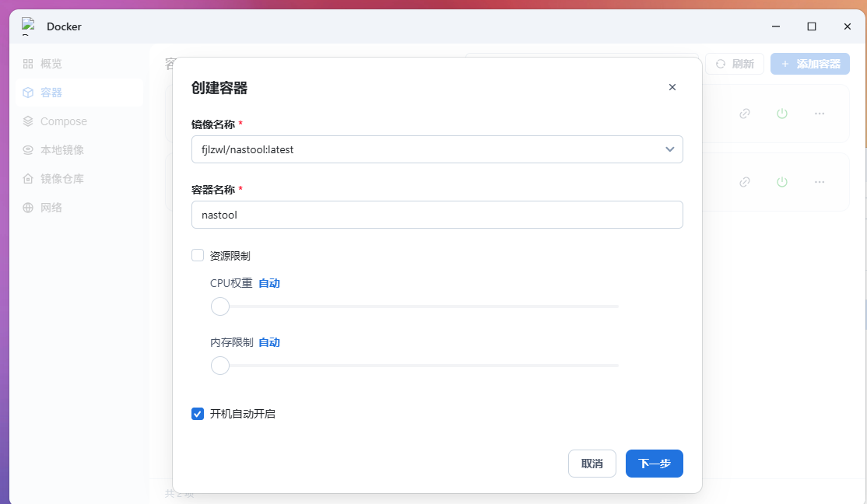867x504 pixels.
Task: Open the 网络 network section
Action: tap(79, 208)
